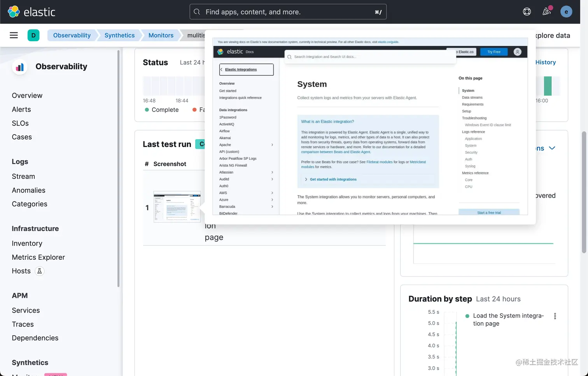Screen dimensions: 588x376
Task: Expand Get started with integrations in preview
Action: [331, 179]
